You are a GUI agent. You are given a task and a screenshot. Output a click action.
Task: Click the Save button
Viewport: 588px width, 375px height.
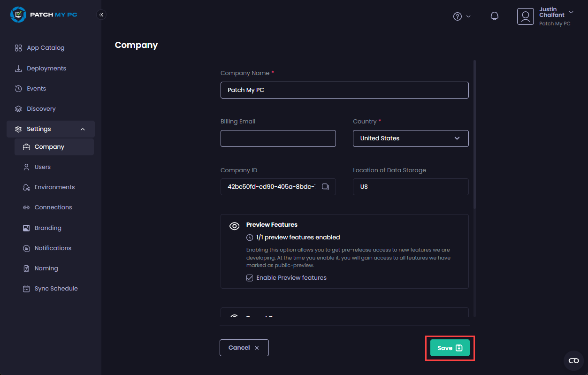point(450,348)
